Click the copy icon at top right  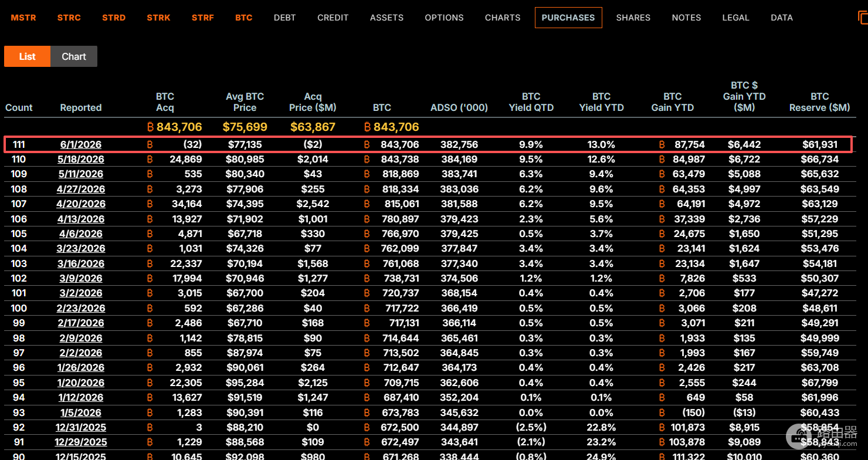click(863, 18)
